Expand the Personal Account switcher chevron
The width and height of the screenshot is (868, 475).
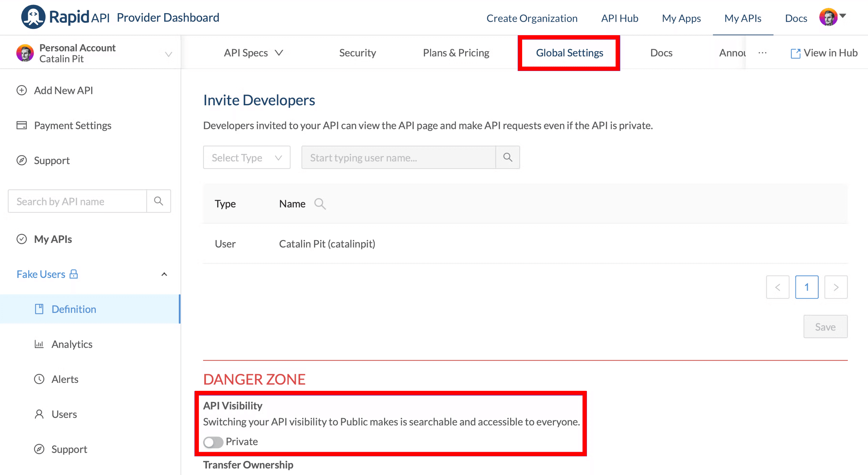pos(169,54)
